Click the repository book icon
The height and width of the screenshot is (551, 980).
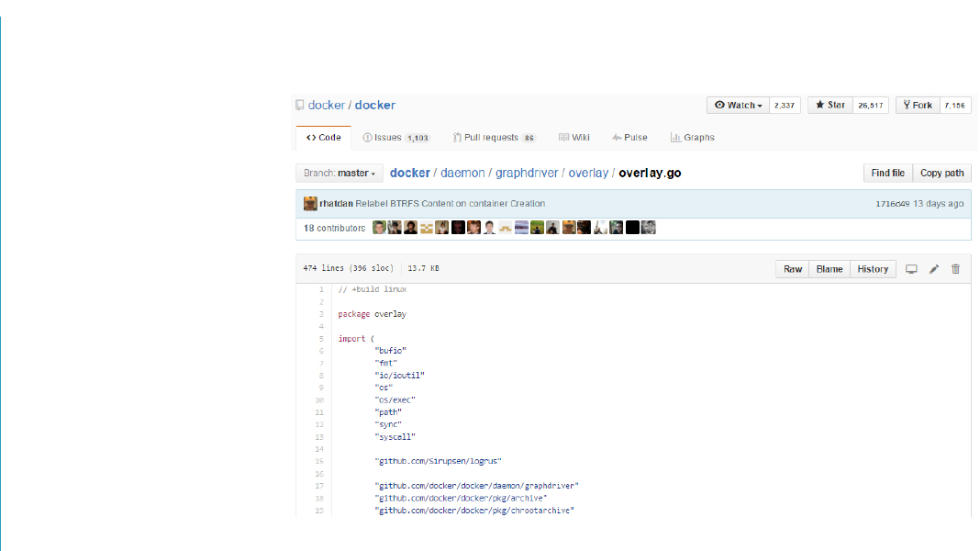(300, 105)
